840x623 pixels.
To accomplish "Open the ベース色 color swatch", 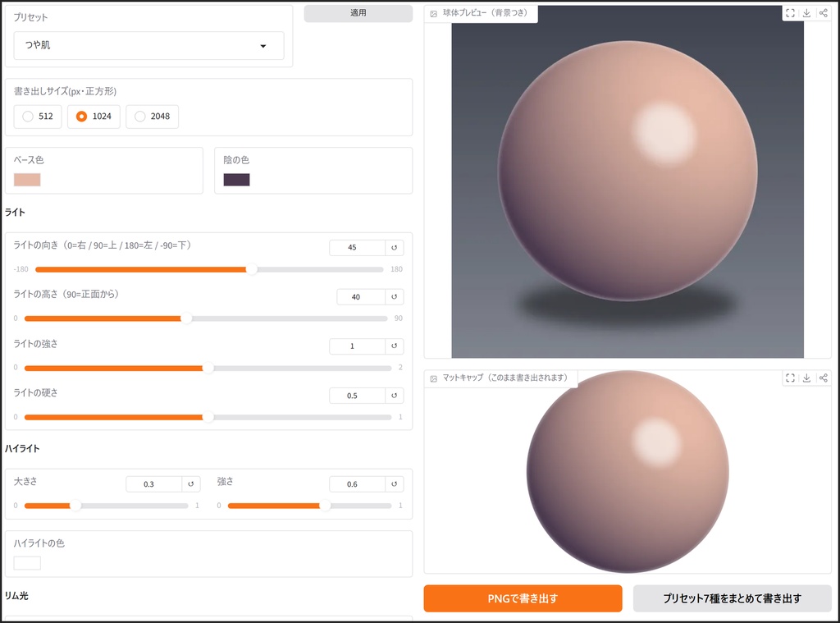I will 27,180.
